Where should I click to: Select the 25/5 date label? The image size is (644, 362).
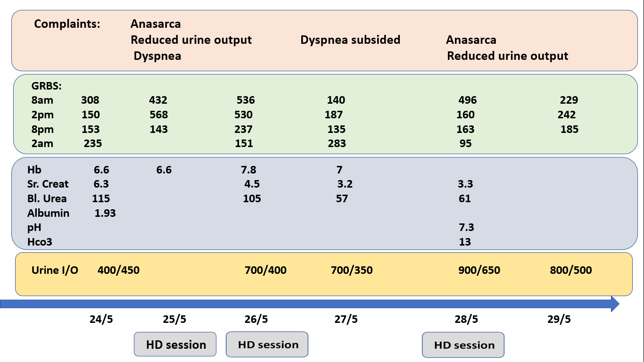click(174, 320)
